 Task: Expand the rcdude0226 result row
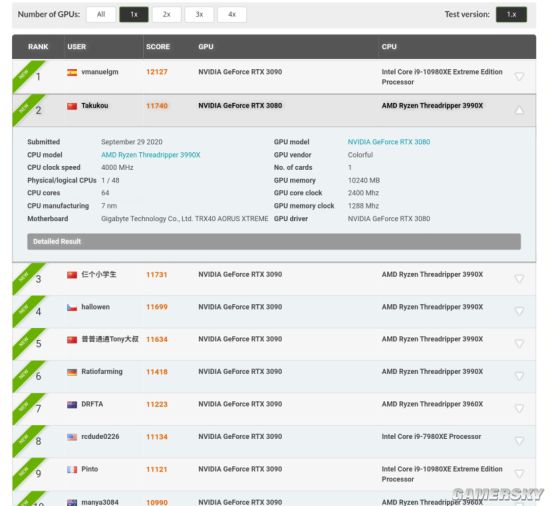(x=519, y=441)
